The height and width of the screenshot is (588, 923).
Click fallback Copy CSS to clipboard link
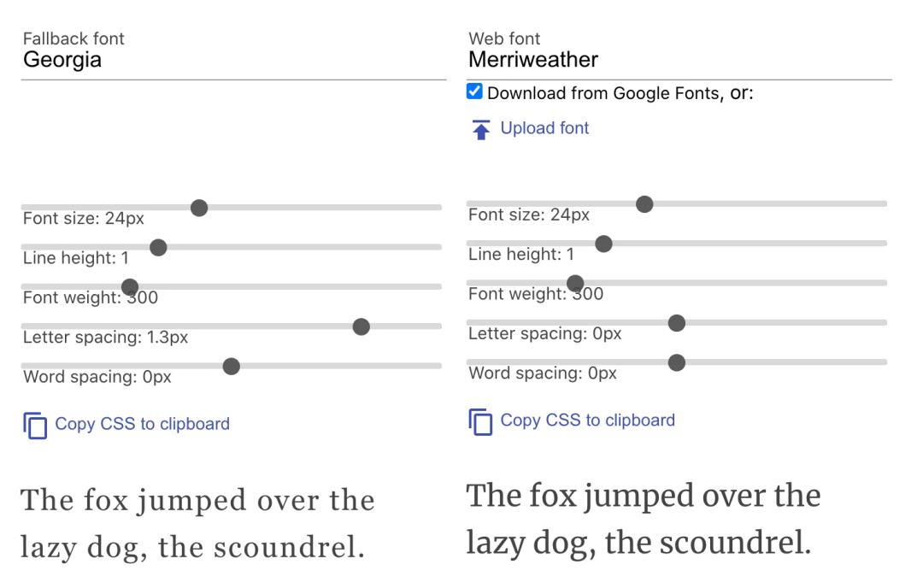coord(142,424)
